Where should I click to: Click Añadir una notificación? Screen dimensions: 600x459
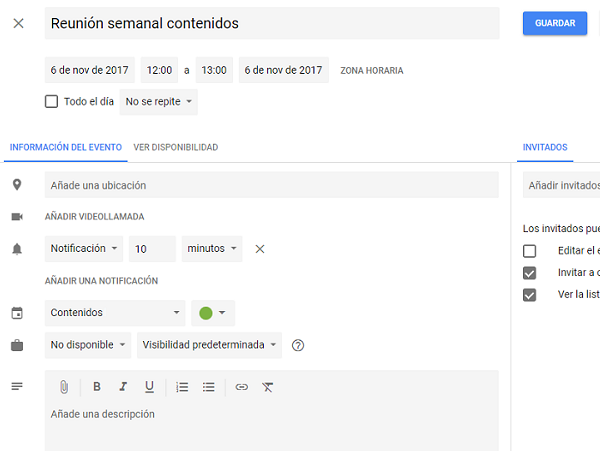[x=101, y=281]
